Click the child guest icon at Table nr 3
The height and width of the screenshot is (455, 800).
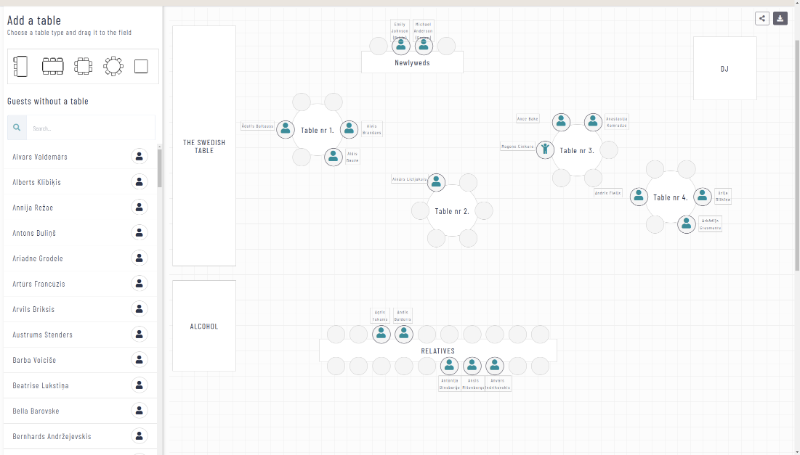point(545,150)
